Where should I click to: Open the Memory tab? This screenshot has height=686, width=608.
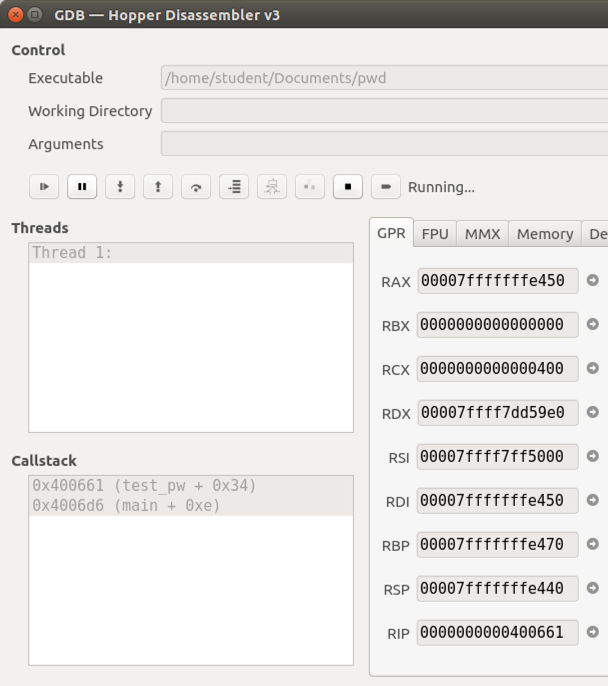pos(544,234)
